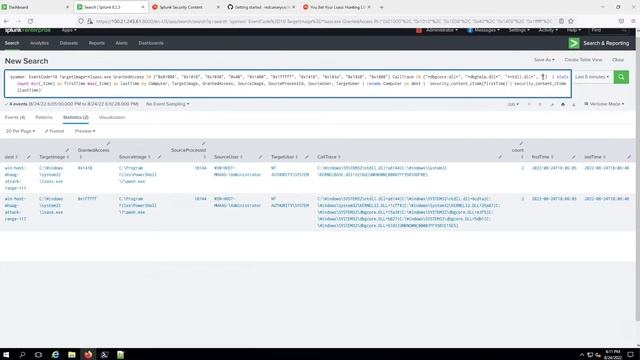Export results using the download arrow icon
This screenshot has height=360, width=640.
click(573, 104)
